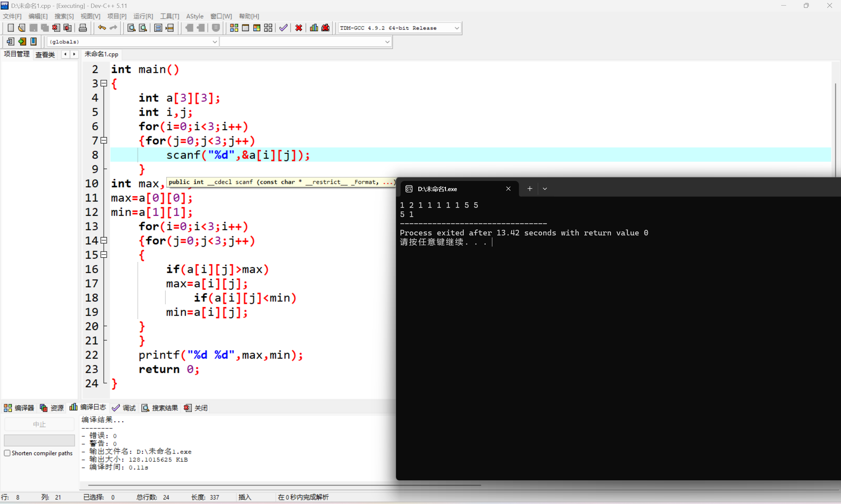The width and height of the screenshot is (841, 504).
Task: Click the green plus insert icon
Action: 22,41
